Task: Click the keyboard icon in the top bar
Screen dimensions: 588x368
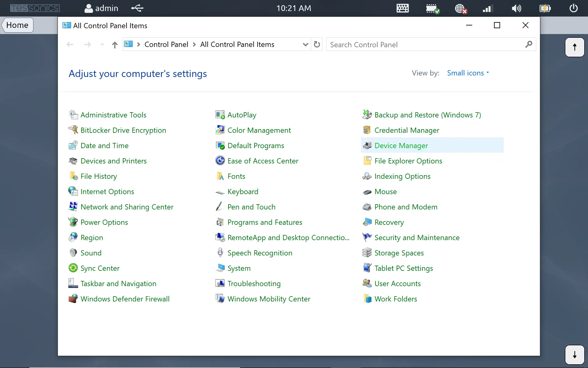Action: 402,8
